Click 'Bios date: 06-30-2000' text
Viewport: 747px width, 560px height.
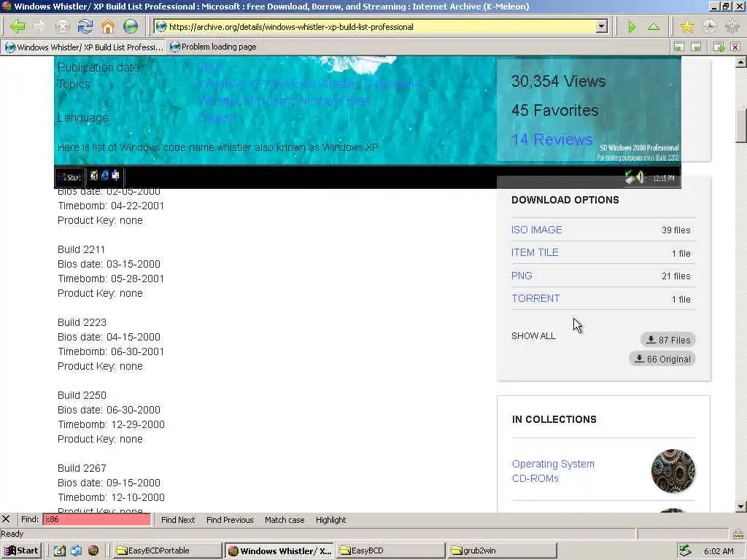pyautogui.click(x=109, y=410)
